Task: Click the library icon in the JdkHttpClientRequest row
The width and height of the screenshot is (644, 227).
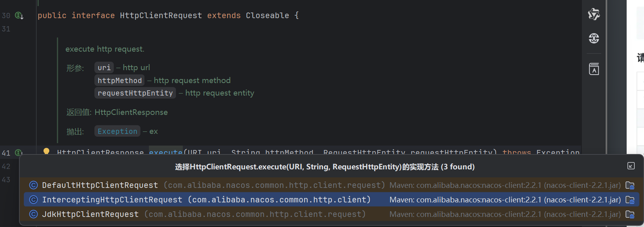Action: click(x=629, y=214)
